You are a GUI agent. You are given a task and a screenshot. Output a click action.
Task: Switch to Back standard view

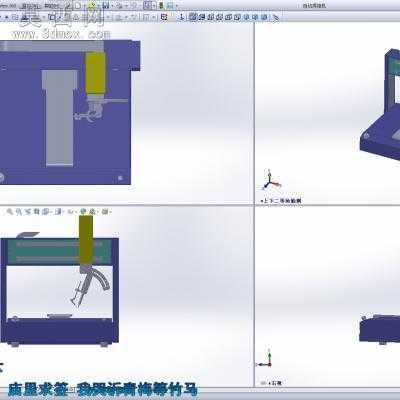tap(201, 17)
